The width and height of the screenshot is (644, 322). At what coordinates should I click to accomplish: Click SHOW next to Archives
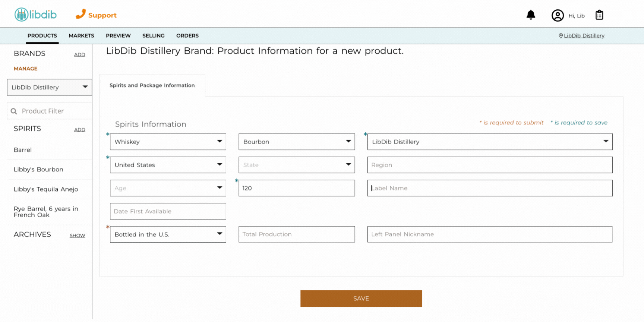77,236
